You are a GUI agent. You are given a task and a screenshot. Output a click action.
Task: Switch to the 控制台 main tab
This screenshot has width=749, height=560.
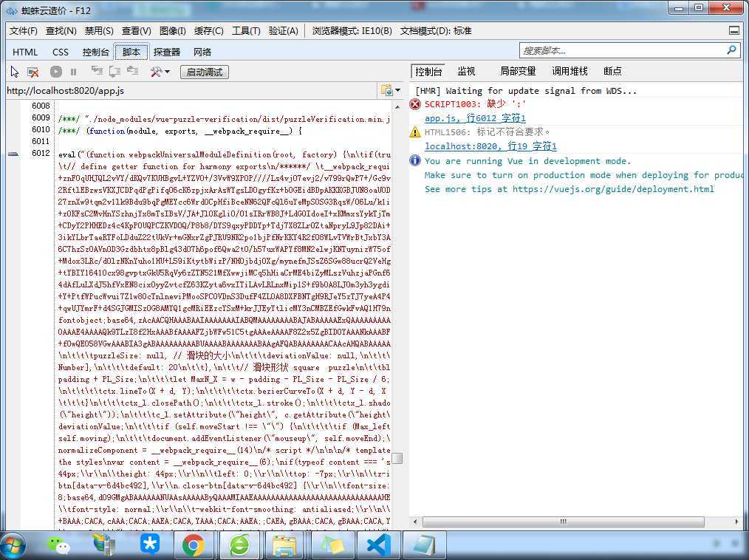(x=95, y=52)
